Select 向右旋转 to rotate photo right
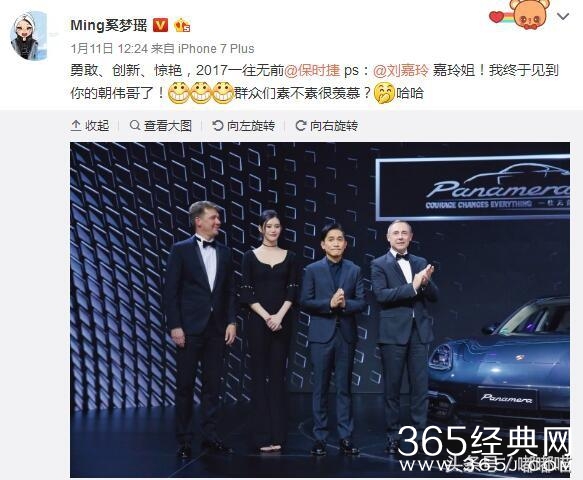This screenshot has width=583, height=480. tap(334, 126)
